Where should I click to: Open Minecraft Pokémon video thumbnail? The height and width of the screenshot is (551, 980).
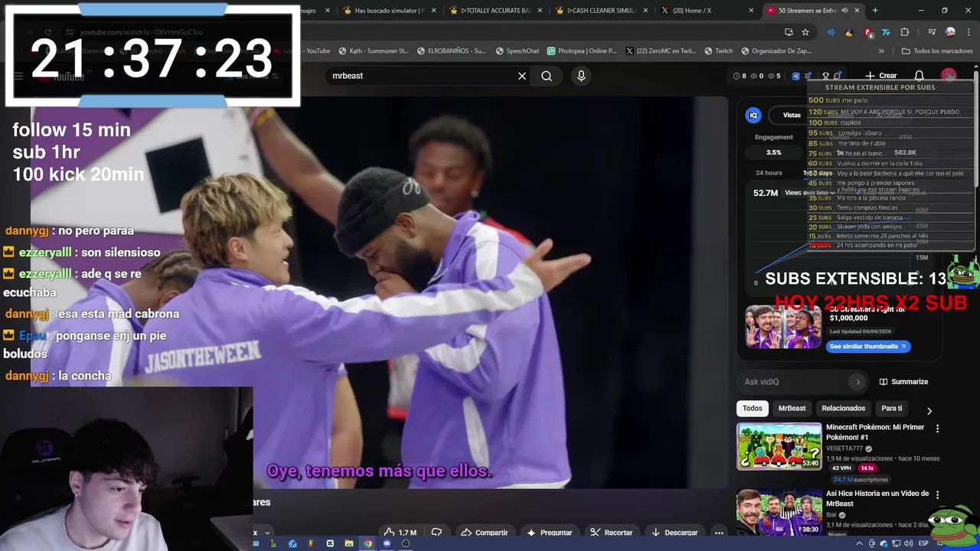coord(779,446)
